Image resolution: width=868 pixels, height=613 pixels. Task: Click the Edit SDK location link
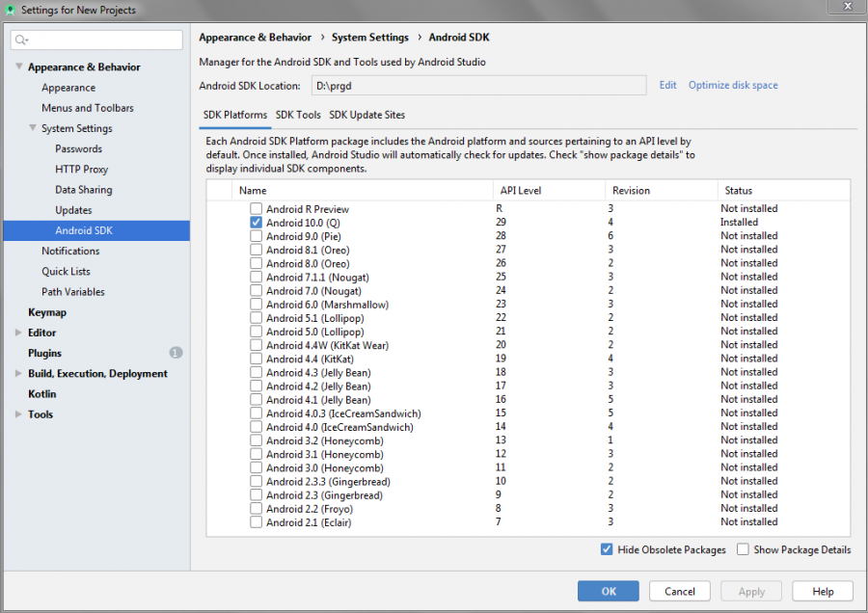667,85
